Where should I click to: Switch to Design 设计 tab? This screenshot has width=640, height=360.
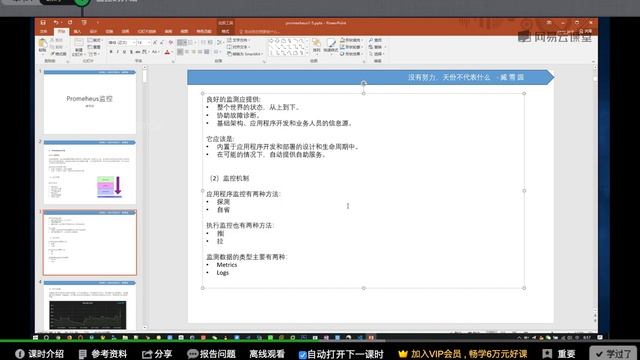93,31
